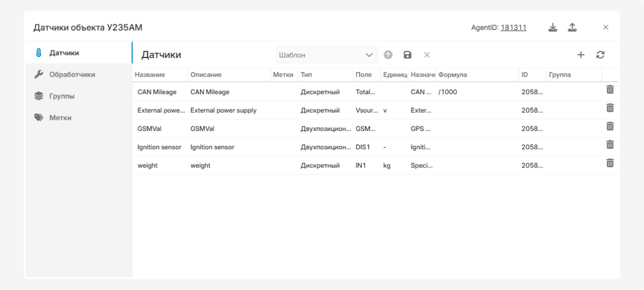The height and width of the screenshot is (290, 644).
Task: Click the download icon in the header
Action: coord(553,27)
